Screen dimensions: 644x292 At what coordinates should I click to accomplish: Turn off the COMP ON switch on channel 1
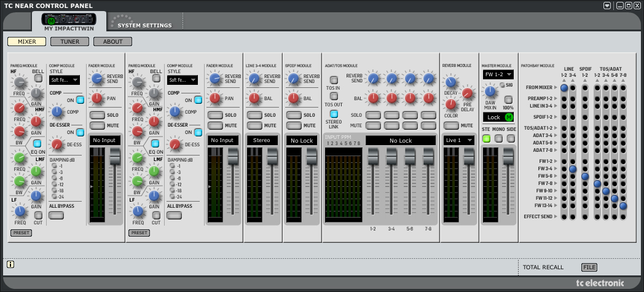click(x=80, y=100)
